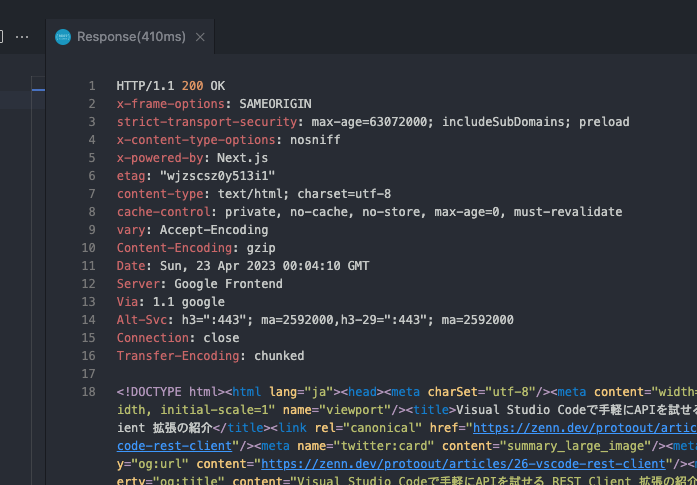Open the og:url zenn.dev articles link

coord(463,464)
